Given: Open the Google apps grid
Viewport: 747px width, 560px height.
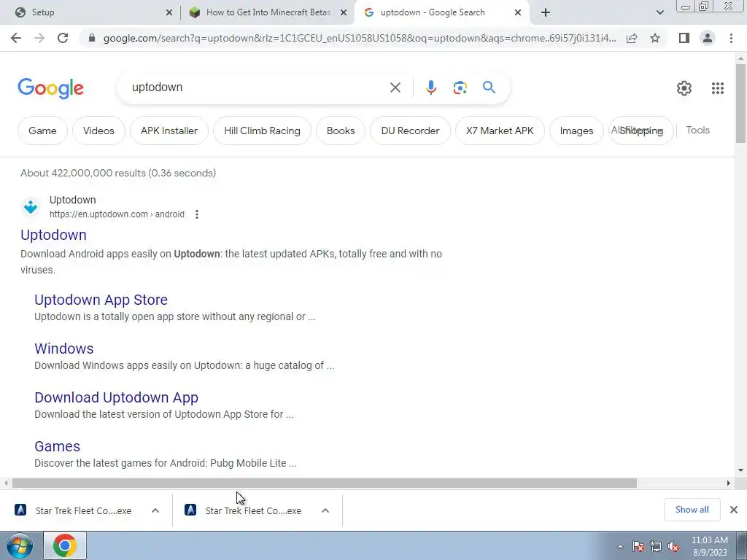Looking at the screenshot, I should pyautogui.click(x=718, y=88).
